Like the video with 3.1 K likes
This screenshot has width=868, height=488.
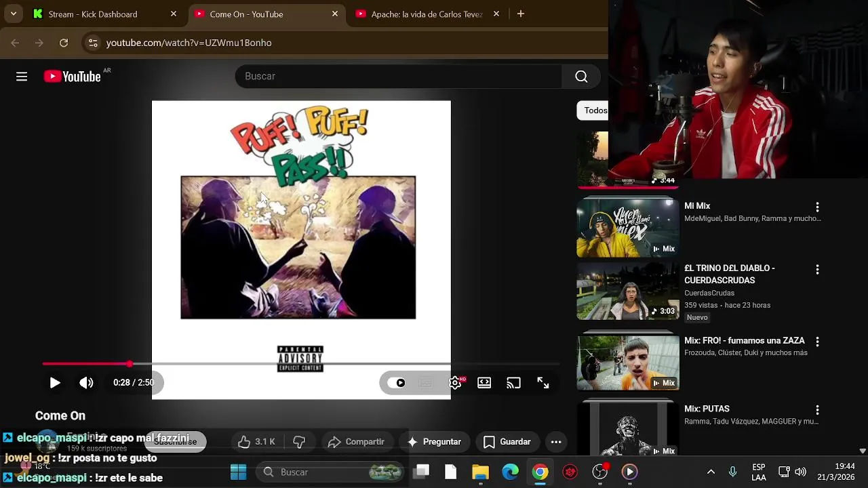(256, 442)
